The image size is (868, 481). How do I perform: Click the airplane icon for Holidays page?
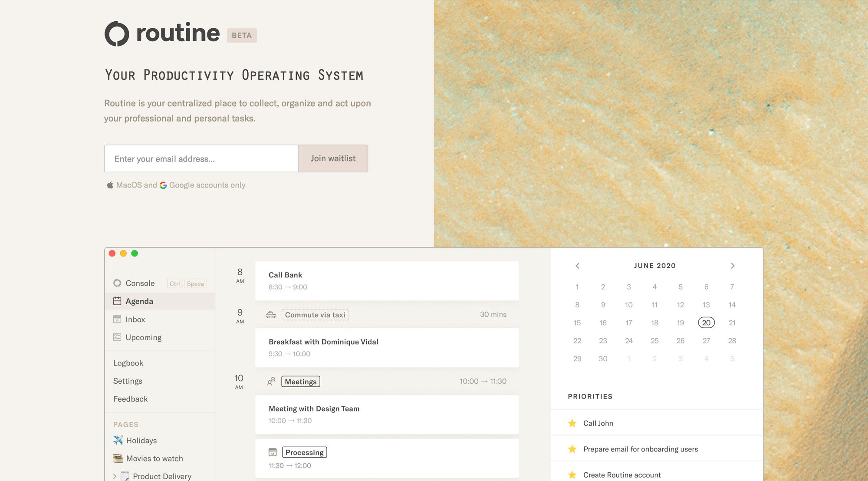[x=118, y=440]
